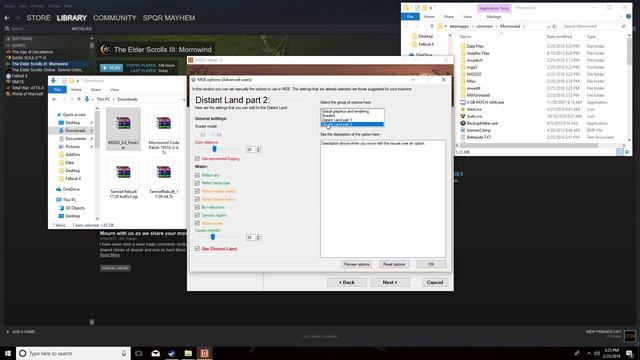Open the View tab in Morrowind window
Viewport: 640px width, 360px height.
(x=467, y=17)
